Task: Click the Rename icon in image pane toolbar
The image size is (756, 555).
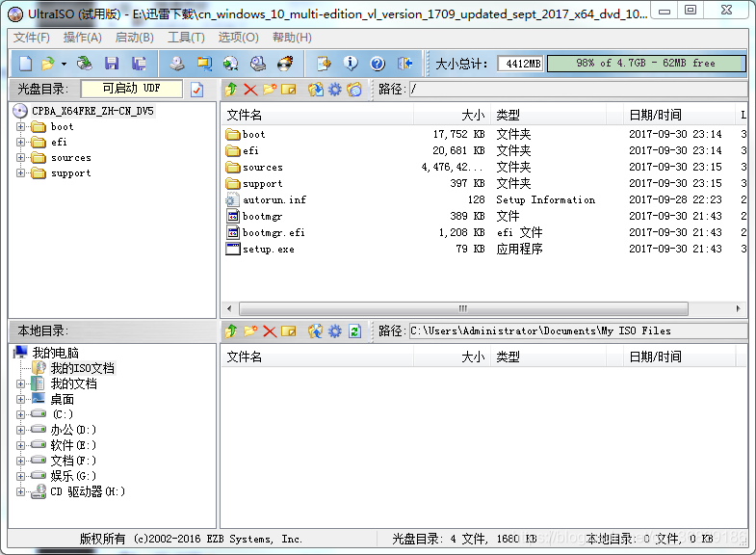Action: click(x=289, y=90)
